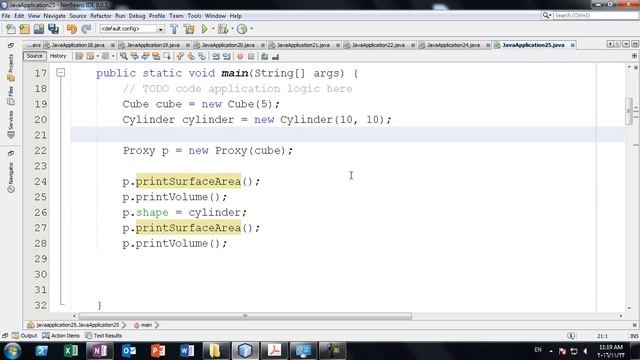Open the document list dropdown arrow
This screenshot has width=640, height=360.
626,44
